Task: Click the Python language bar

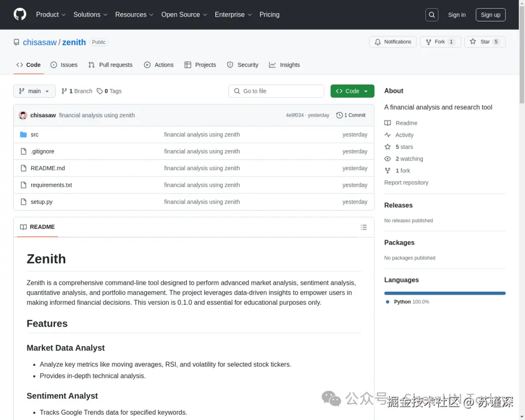Action: 445,293
